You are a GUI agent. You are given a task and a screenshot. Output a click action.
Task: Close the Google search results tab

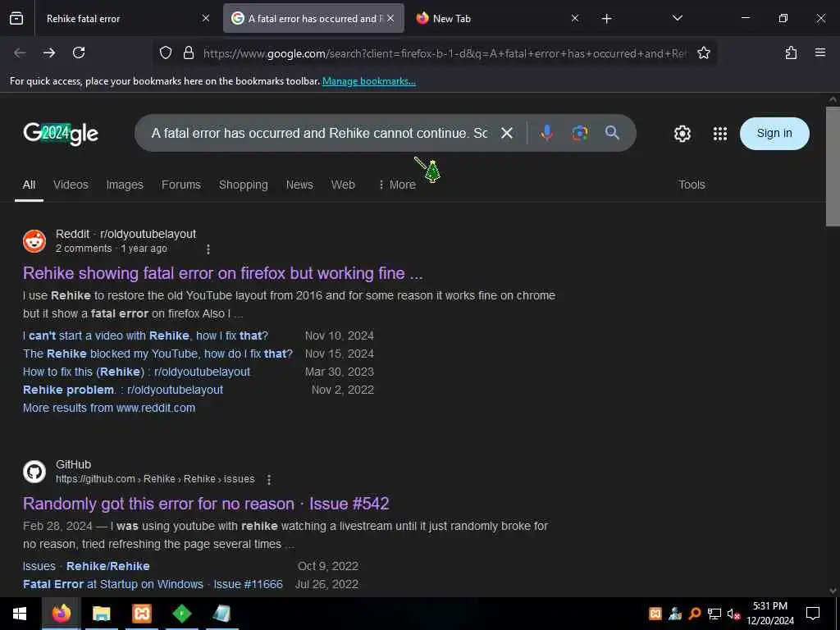click(390, 18)
